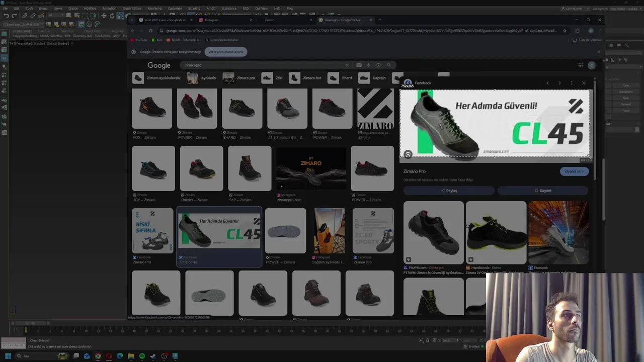The width and height of the screenshot is (644, 362).
Task: Open the Google account avatar
Action: [x=591, y=65]
